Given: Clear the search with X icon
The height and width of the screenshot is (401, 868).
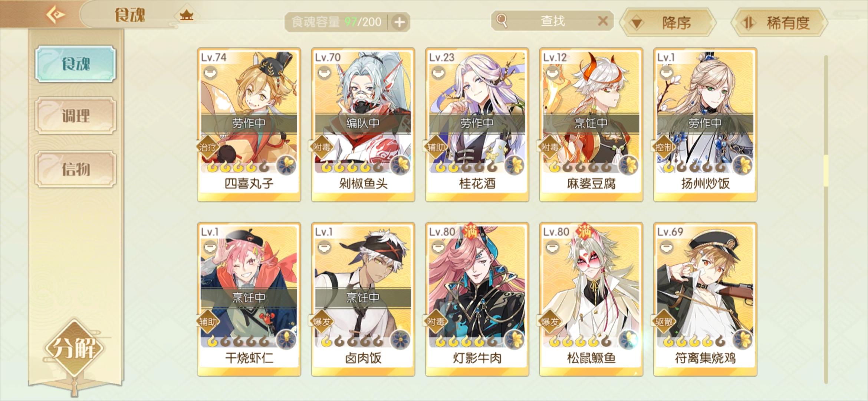Looking at the screenshot, I should coord(603,21).
